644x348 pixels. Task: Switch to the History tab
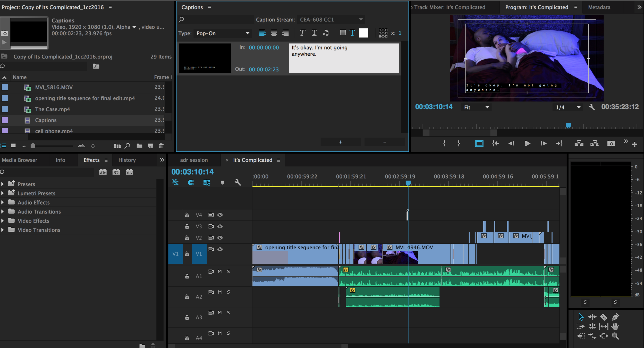127,160
